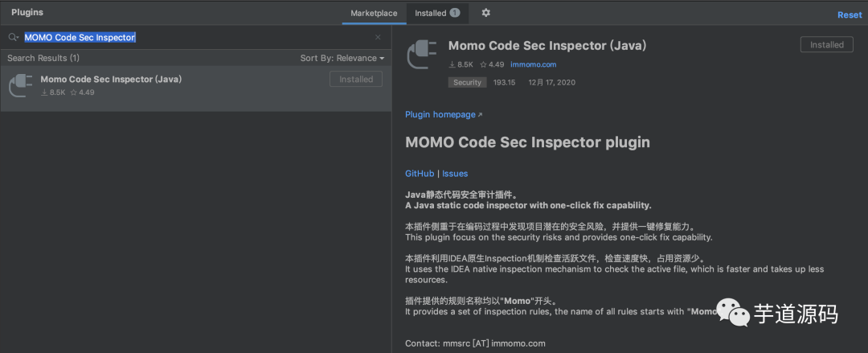The width and height of the screenshot is (868, 353).
Task: Switch to the Marketplace tab
Action: [374, 14]
